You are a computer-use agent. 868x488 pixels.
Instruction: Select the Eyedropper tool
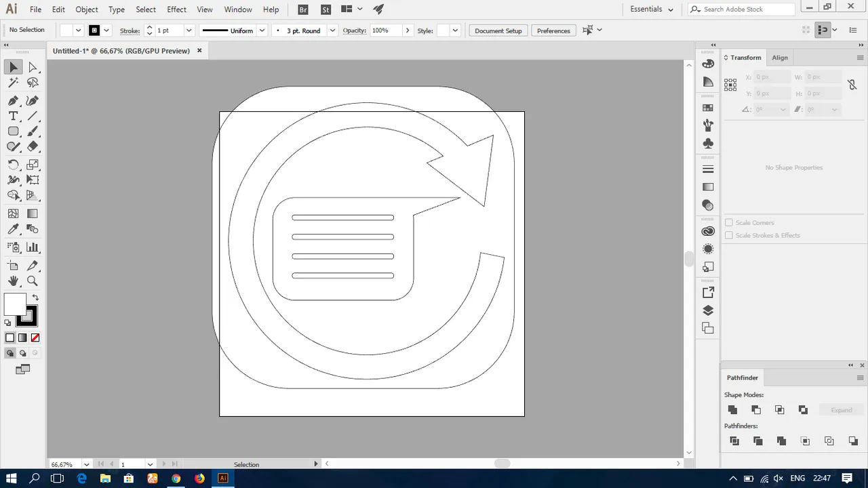(x=14, y=229)
